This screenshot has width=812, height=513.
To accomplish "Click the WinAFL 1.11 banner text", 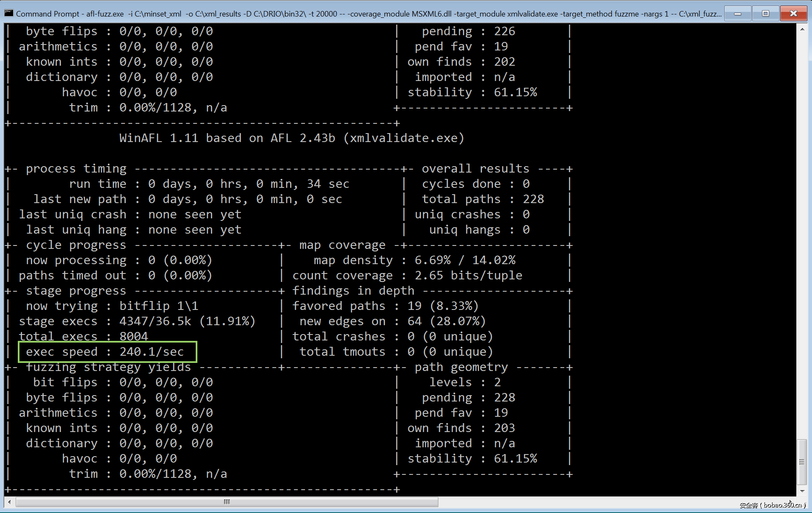I will click(291, 138).
